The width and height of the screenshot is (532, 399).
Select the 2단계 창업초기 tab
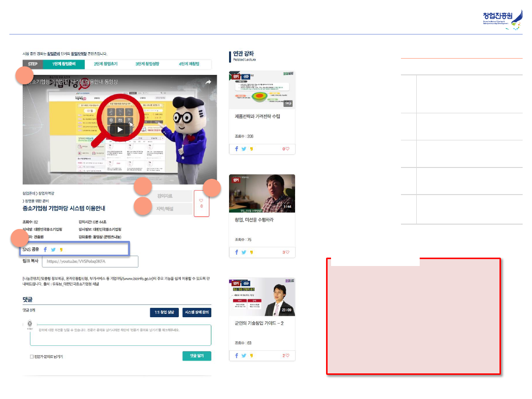click(105, 64)
